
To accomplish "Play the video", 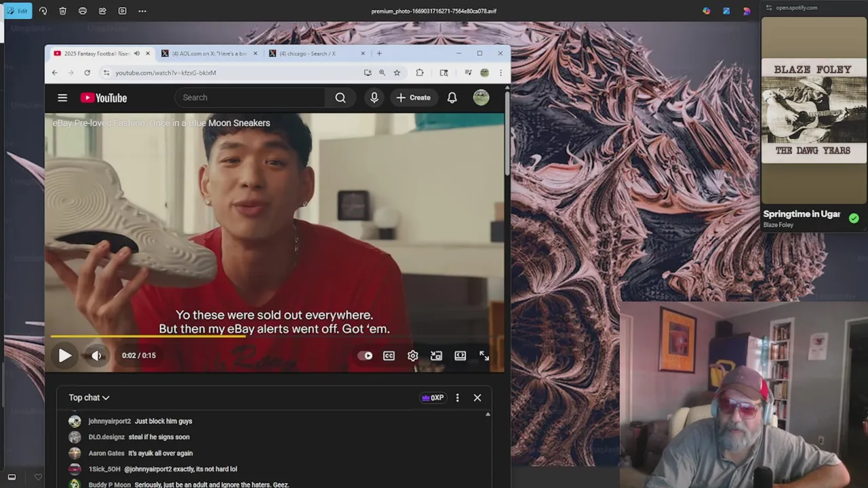I will pyautogui.click(x=64, y=355).
